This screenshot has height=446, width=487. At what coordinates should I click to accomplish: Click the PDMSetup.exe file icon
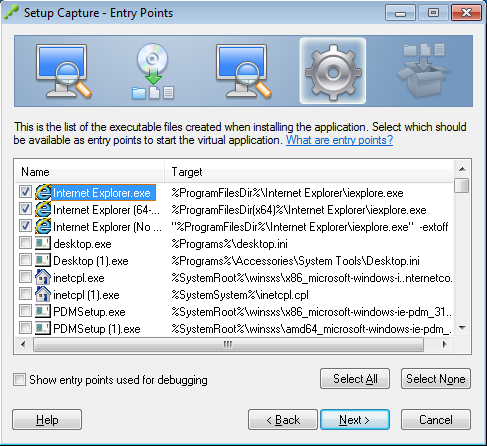(43, 312)
